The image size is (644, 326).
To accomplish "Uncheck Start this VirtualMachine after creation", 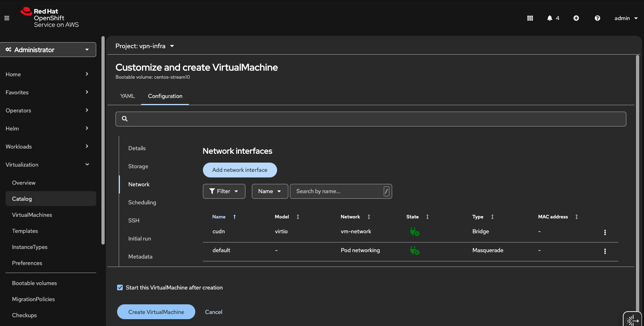I will (x=120, y=287).
